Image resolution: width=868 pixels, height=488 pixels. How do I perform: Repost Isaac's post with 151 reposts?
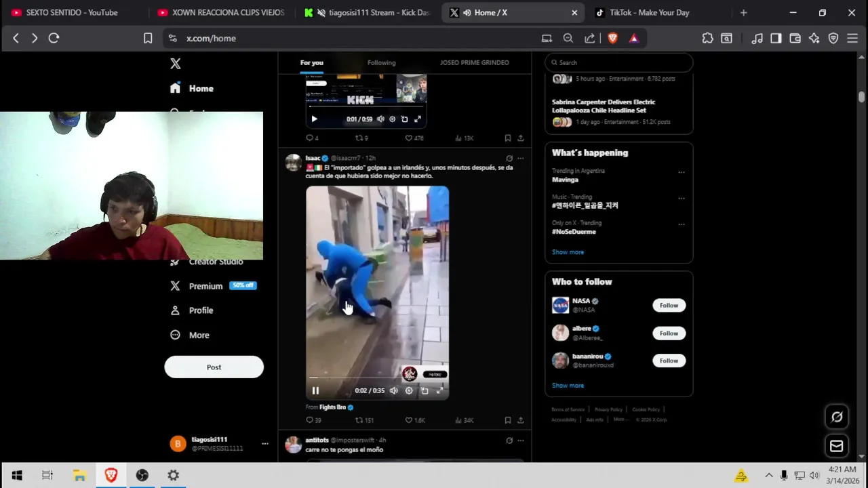pos(364,420)
